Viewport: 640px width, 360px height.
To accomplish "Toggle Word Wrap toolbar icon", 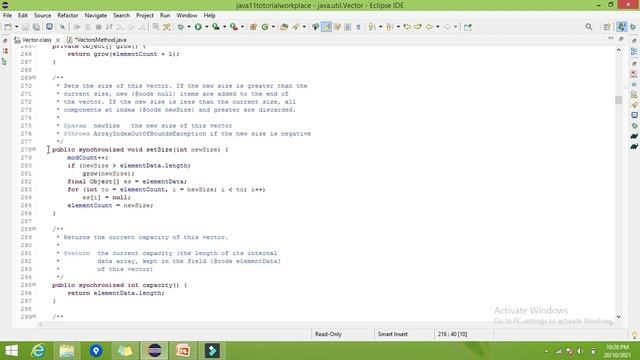I will [337, 27].
